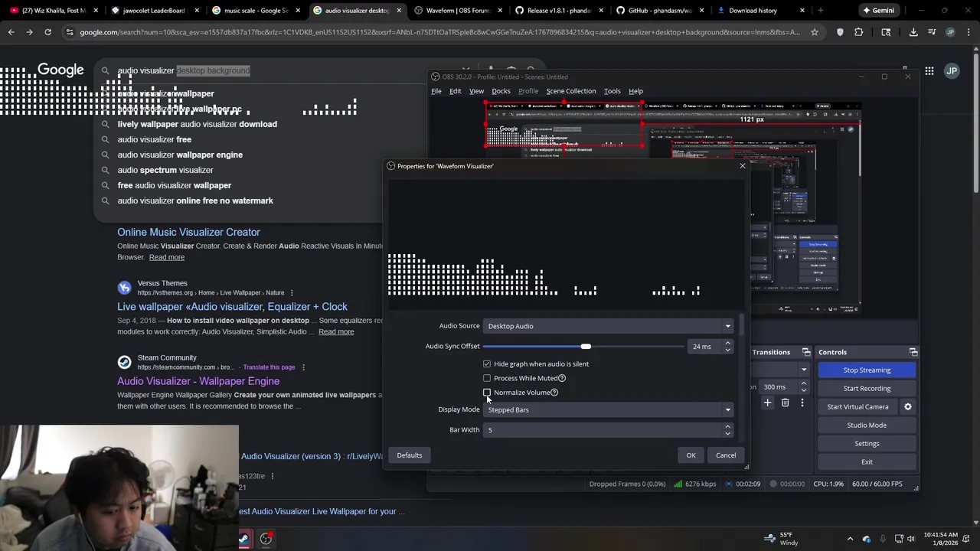The image size is (980, 551).
Task: Open Steam Community result three-dot options
Action: (x=303, y=367)
